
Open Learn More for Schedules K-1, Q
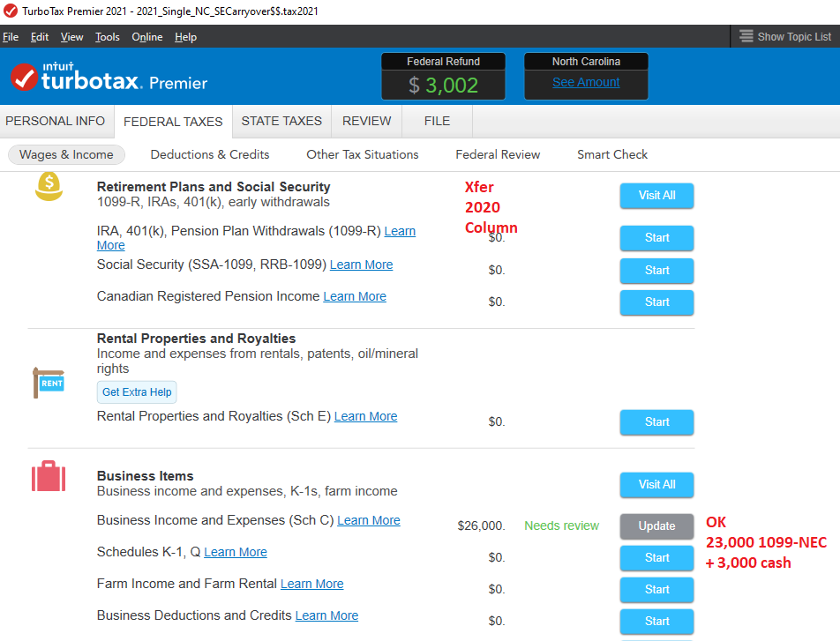pyautogui.click(x=236, y=552)
